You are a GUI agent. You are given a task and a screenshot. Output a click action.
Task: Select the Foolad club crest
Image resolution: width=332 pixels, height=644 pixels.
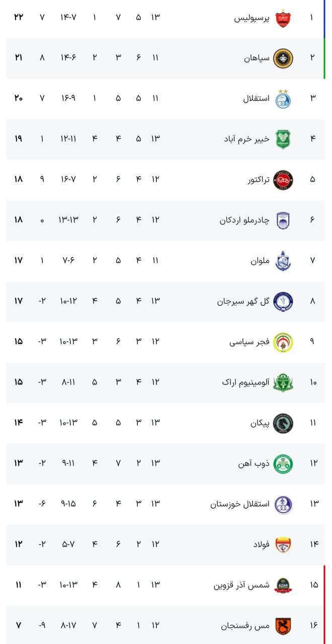[283, 544]
